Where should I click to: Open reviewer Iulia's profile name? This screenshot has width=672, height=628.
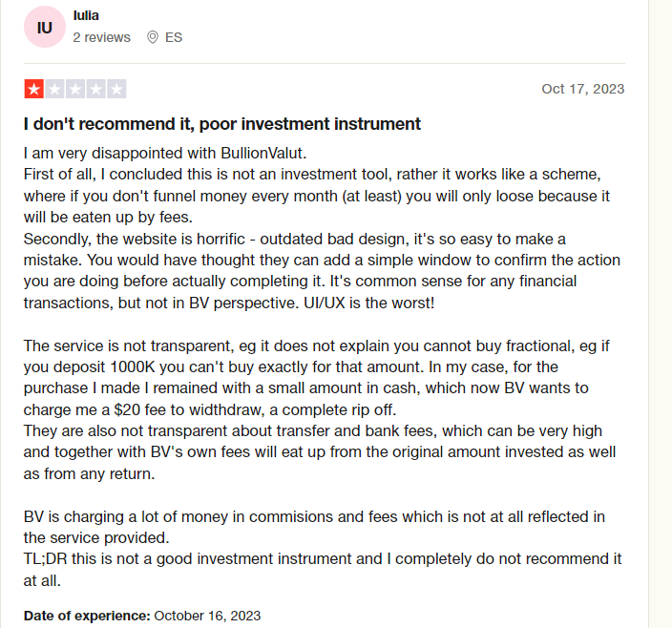pos(86,15)
